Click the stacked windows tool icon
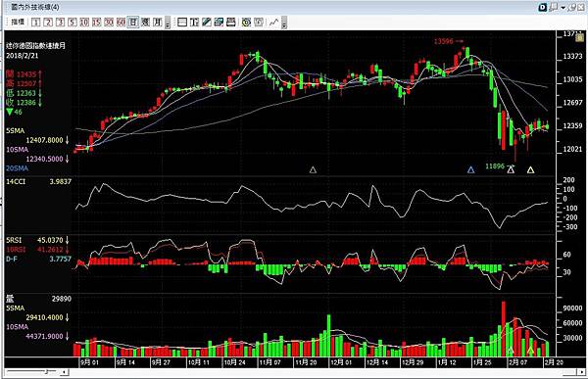588x379 pixels. coord(219,23)
